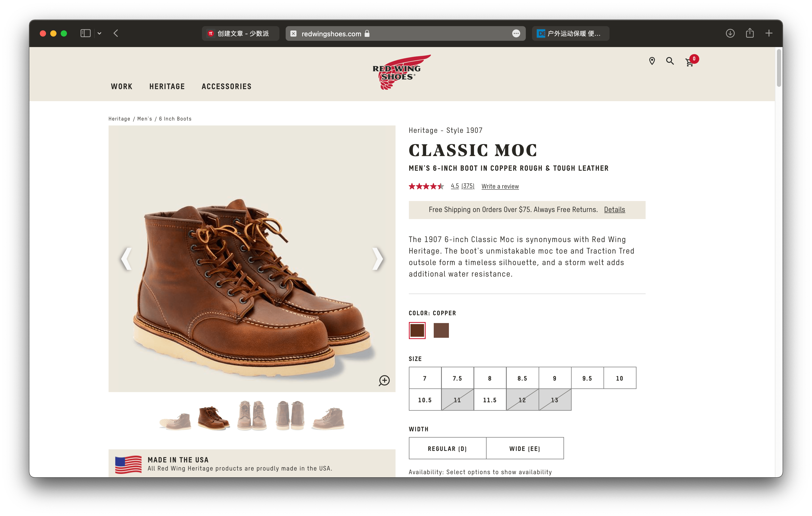This screenshot has height=516, width=812.
Task: Expand the sidebar tab group chevron
Action: [99, 33]
